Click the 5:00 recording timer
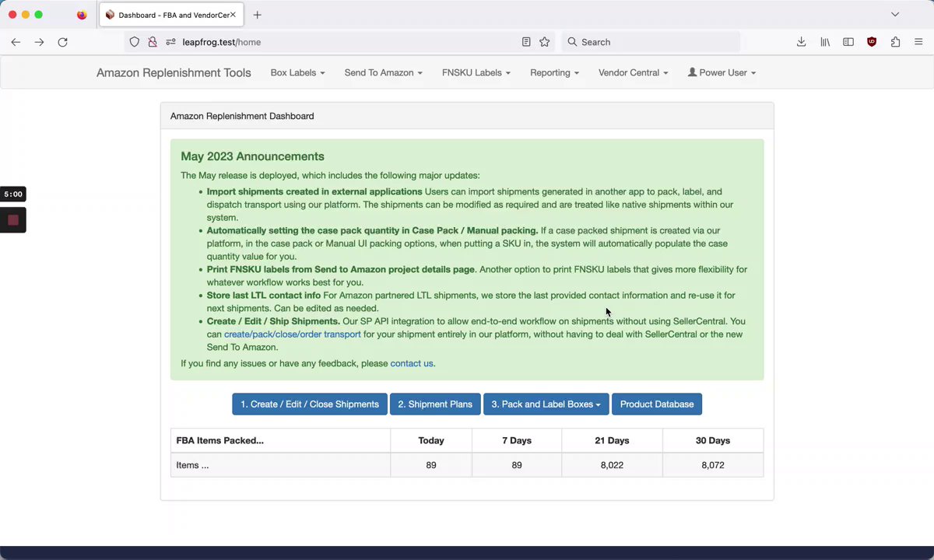934x560 pixels. (13, 194)
